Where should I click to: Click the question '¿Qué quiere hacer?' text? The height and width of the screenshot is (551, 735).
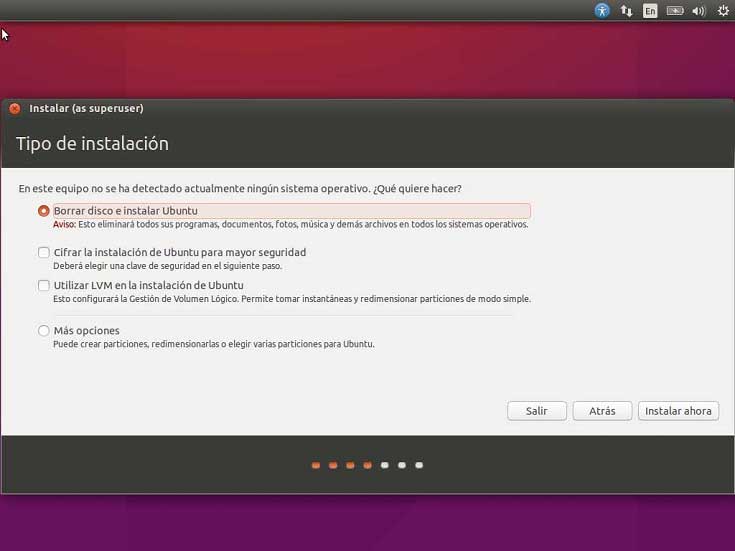click(417, 189)
